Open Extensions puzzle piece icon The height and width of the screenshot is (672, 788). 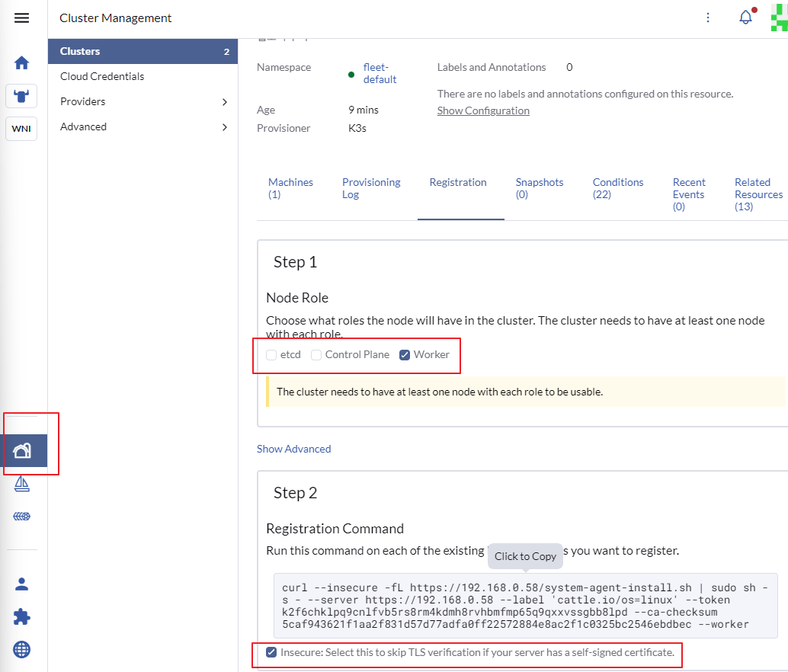coord(22,617)
